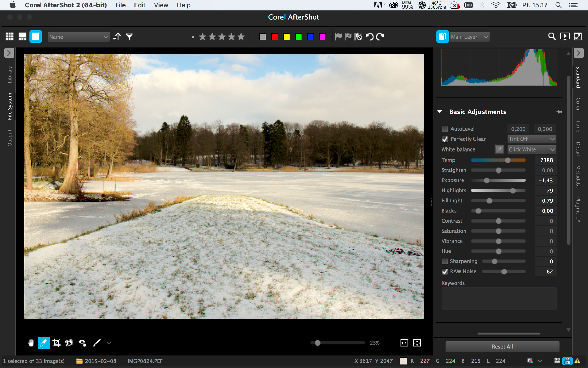Enable the AutoLevel checkbox
Screen dimensions: 588x368
(445, 129)
